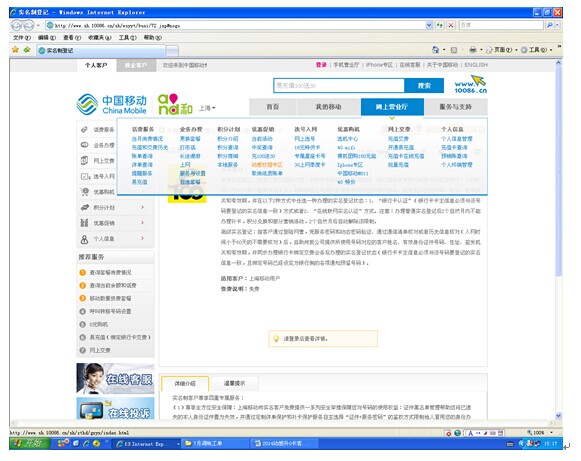This screenshot has width=581, height=461.
Task: Click 充值交费 link under 网上交费 column
Action: pyautogui.click(x=398, y=139)
